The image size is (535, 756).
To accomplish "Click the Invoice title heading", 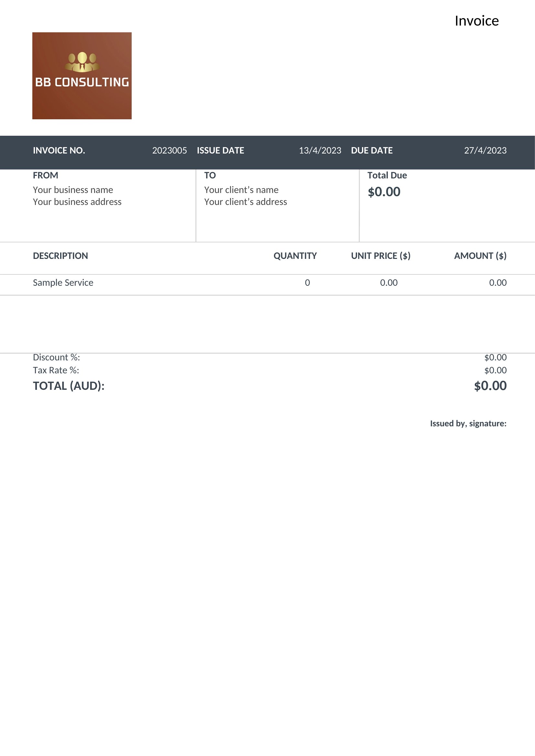I will tap(477, 21).
